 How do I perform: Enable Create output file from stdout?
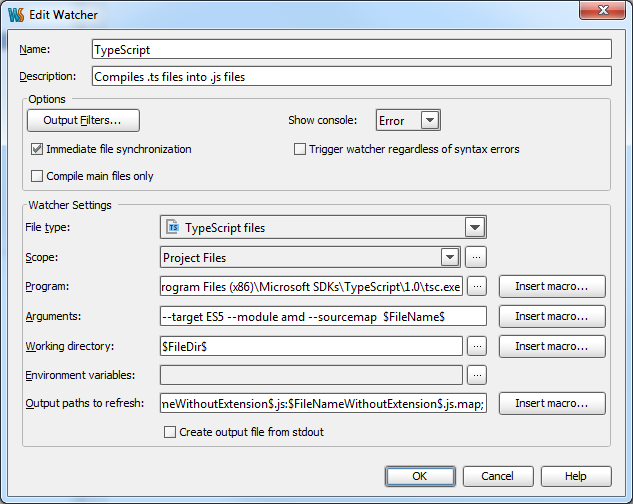(x=170, y=432)
